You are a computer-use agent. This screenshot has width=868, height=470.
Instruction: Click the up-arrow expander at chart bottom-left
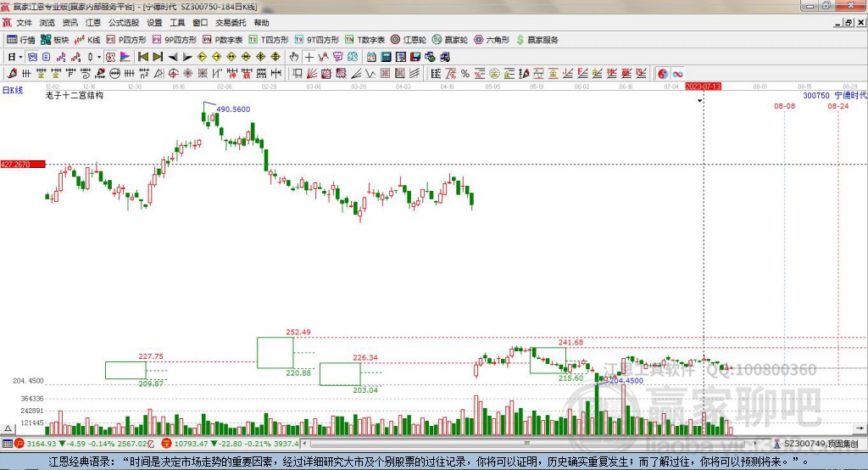point(8,428)
